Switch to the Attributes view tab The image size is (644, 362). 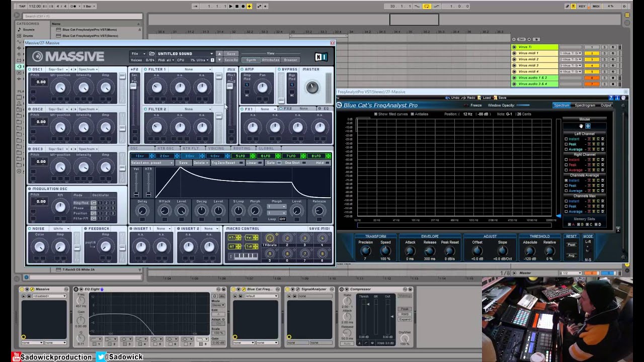pos(271,60)
